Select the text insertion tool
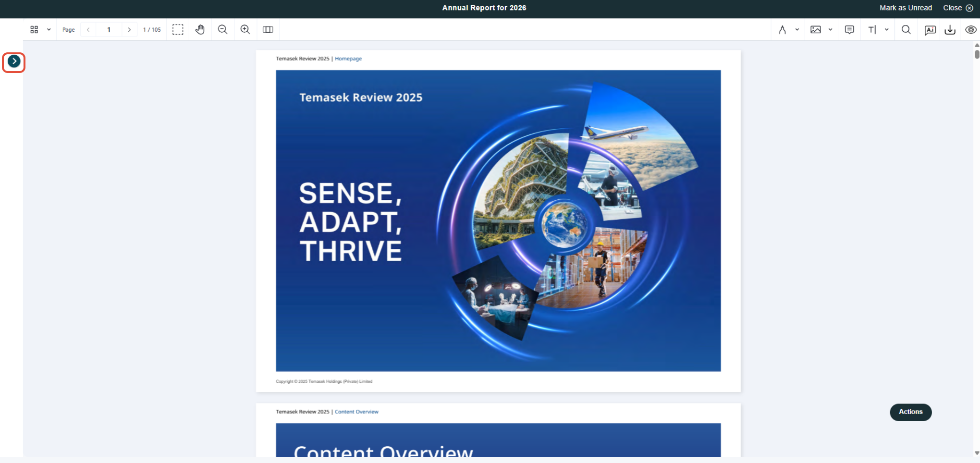The height and width of the screenshot is (463, 980). click(x=872, y=30)
